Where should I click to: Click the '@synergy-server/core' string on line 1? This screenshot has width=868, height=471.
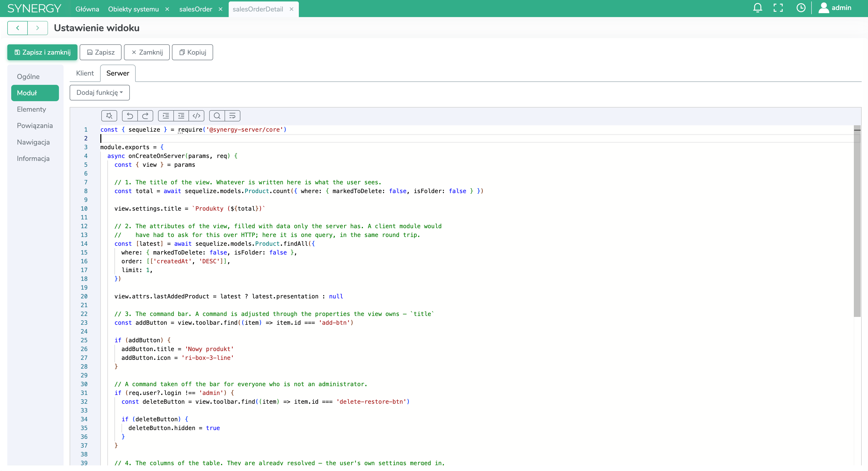click(x=245, y=129)
